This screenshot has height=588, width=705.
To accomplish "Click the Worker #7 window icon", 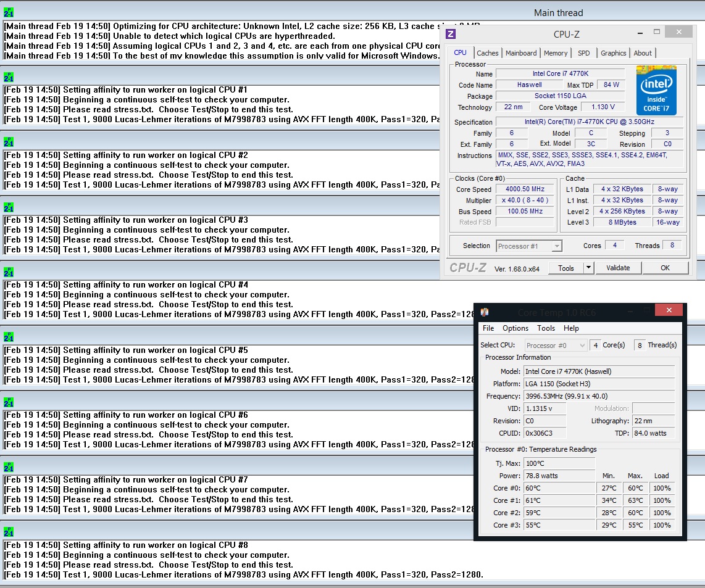I will pyautogui.click(x=9, y=466).
